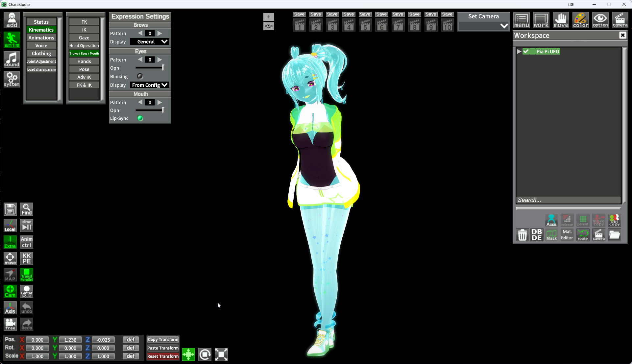This screenshot has height=364, width=632.
Task: Open the Brows Display General dropdown
Action: coord(150,42)
